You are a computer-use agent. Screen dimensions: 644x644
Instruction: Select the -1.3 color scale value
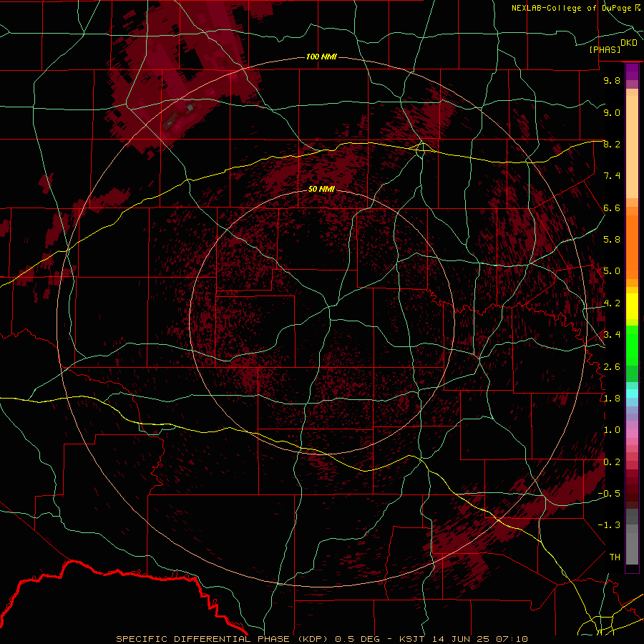pos(609,525)
